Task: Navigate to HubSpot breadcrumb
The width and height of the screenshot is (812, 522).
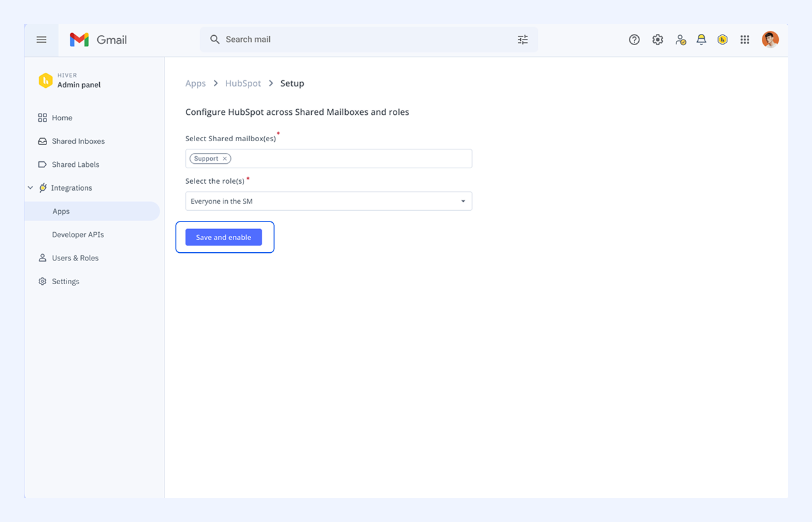Action: point(243,83)
